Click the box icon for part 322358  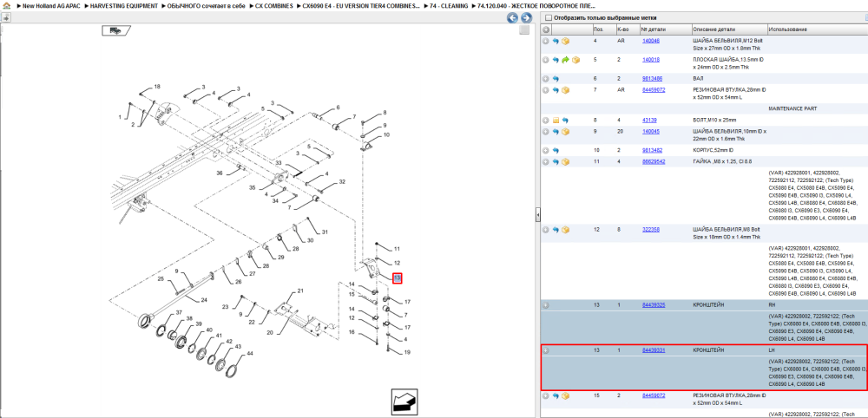click(x=566, y=230)
